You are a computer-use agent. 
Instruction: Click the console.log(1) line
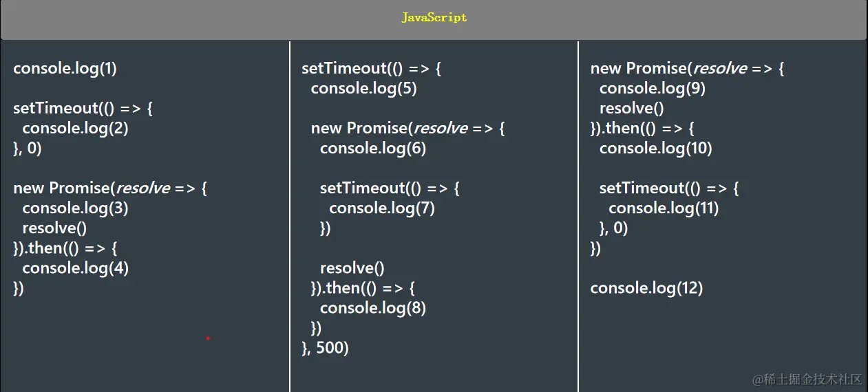pyautogui.click(x=65, y=68)
